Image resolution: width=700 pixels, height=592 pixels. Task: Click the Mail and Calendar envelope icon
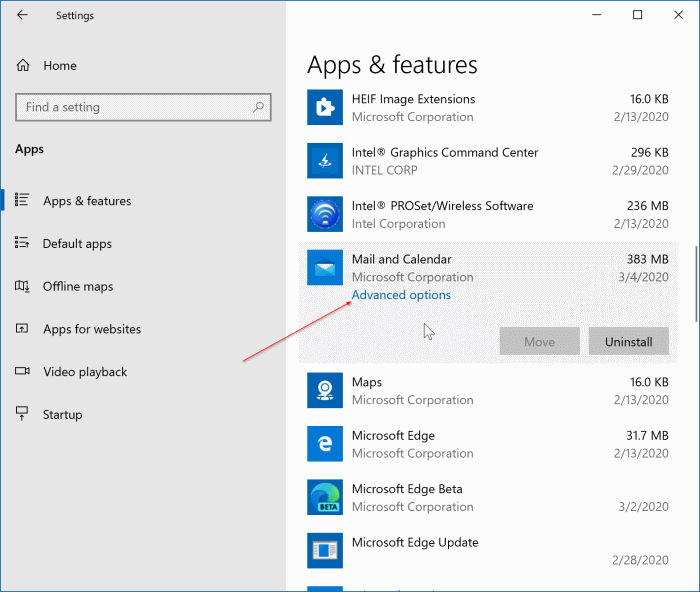[325, 267]
